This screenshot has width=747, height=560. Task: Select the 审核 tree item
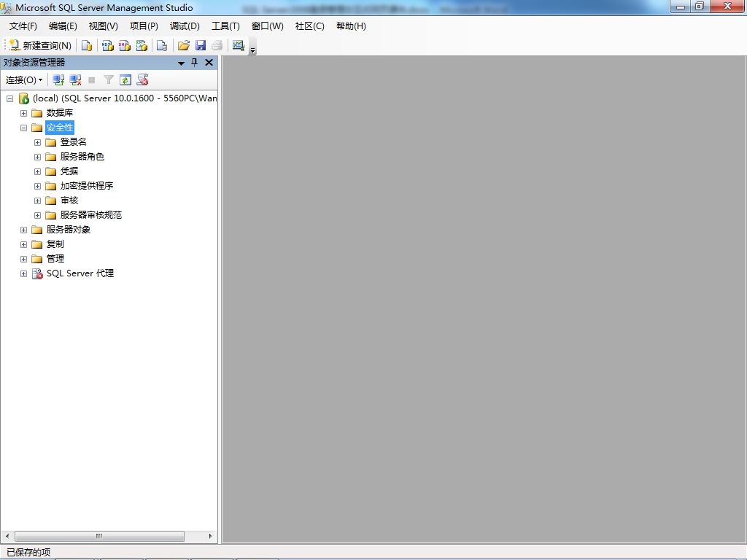coord(69,201)
